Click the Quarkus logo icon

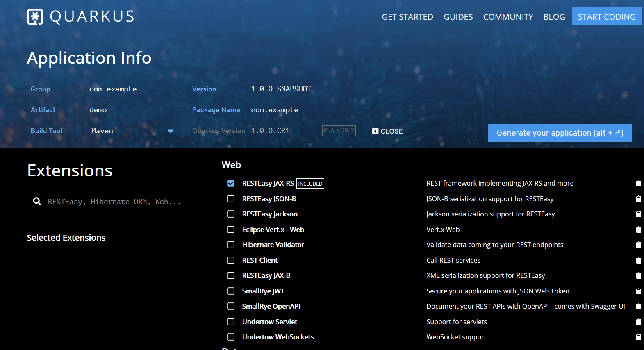35,17
